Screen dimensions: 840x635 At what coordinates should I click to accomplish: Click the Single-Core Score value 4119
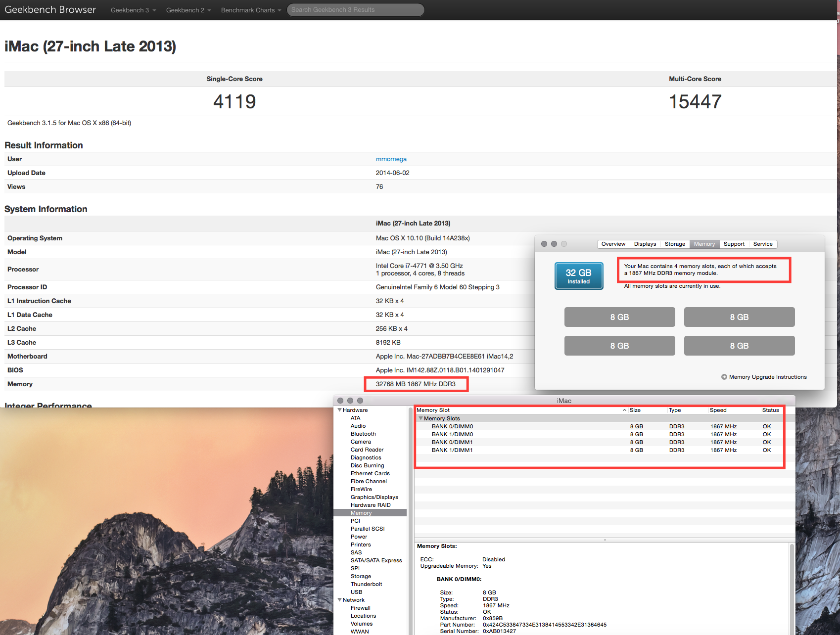234,102
